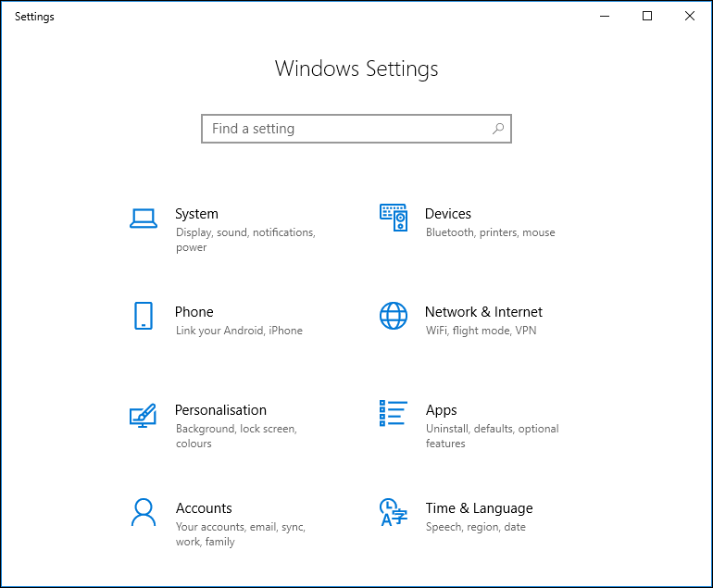Click 'Link your Android, iPhone' description
Viewport: 713px width, 588px height.
click(x=239, y=331)
